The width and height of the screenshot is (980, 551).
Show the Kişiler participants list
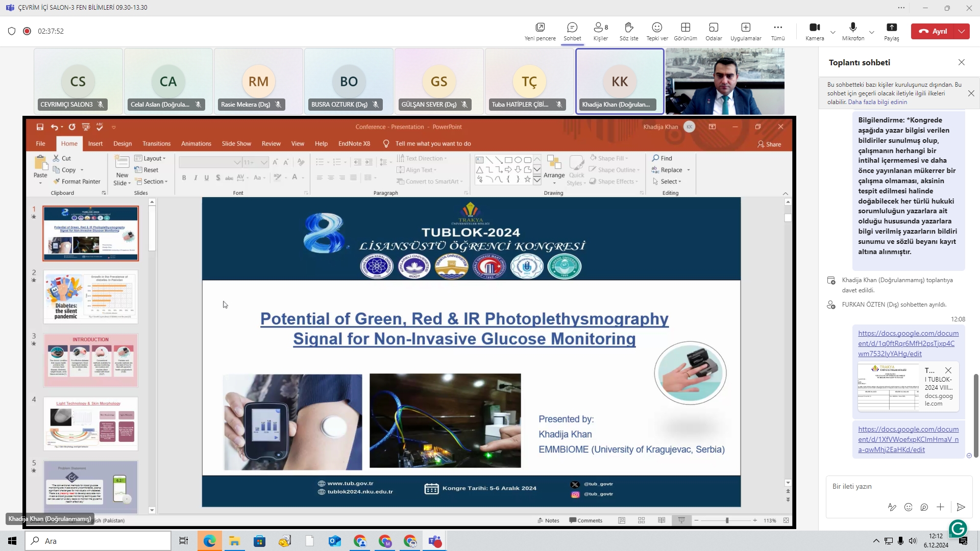coord(601,31)
